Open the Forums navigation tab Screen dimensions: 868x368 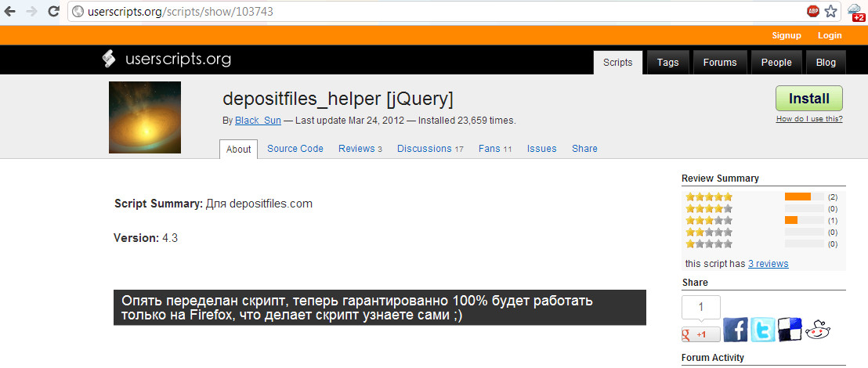[x=720, y=63]
